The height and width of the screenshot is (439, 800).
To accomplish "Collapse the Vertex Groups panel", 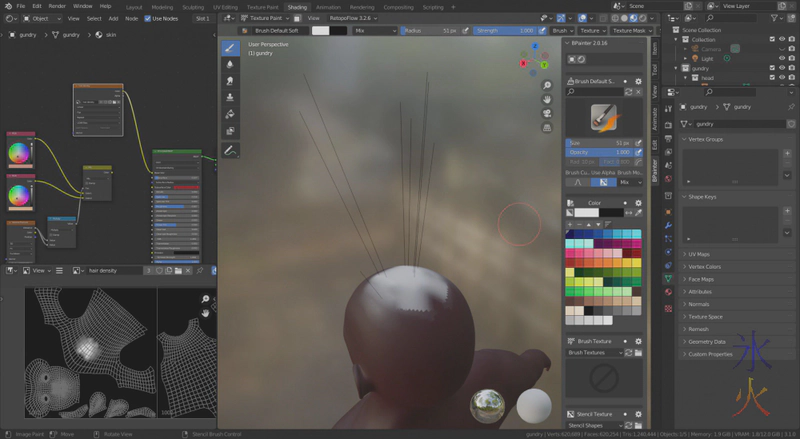I will [x=703, y=139].
